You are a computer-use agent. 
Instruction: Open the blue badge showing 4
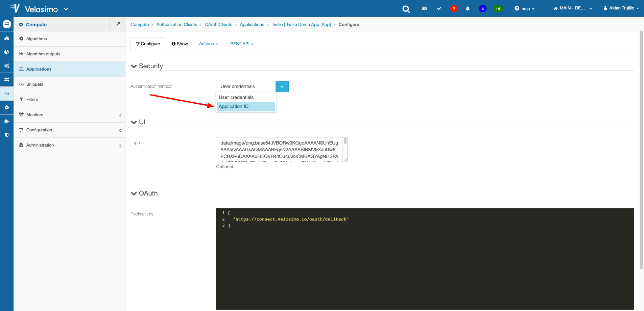pos(482,9)
